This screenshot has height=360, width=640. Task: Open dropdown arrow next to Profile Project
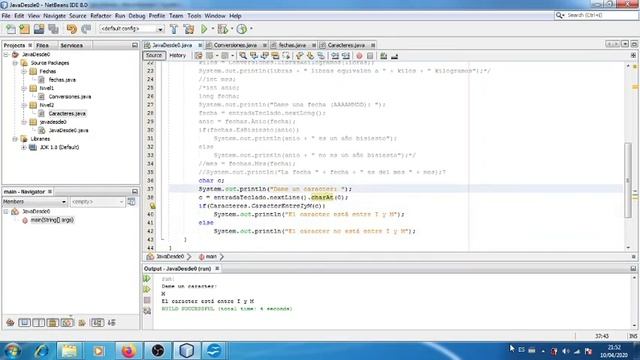point(251,29)
